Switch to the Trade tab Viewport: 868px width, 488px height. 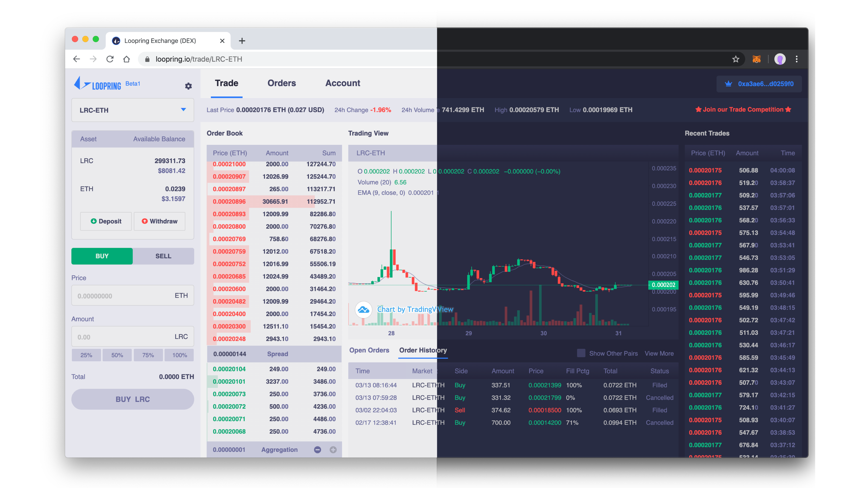(x=226, y=83)
